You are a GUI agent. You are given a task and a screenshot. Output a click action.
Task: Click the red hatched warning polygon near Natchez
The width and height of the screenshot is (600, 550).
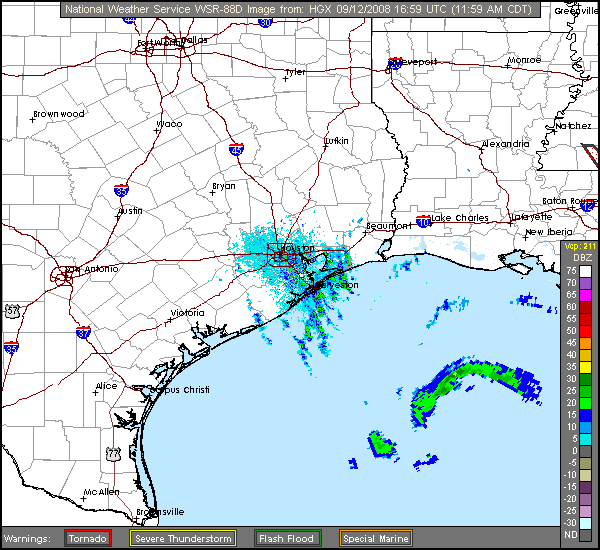[x=591, y=156]
